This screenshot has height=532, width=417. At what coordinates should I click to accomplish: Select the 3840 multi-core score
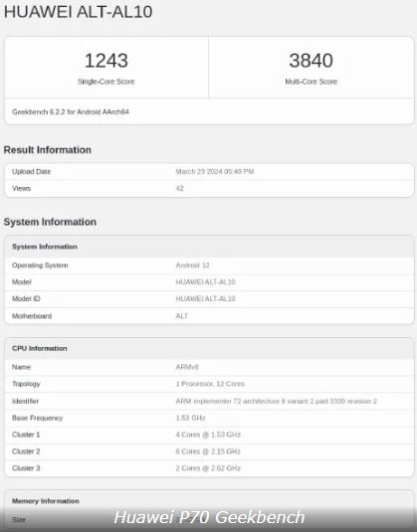[x=312, y=61]
